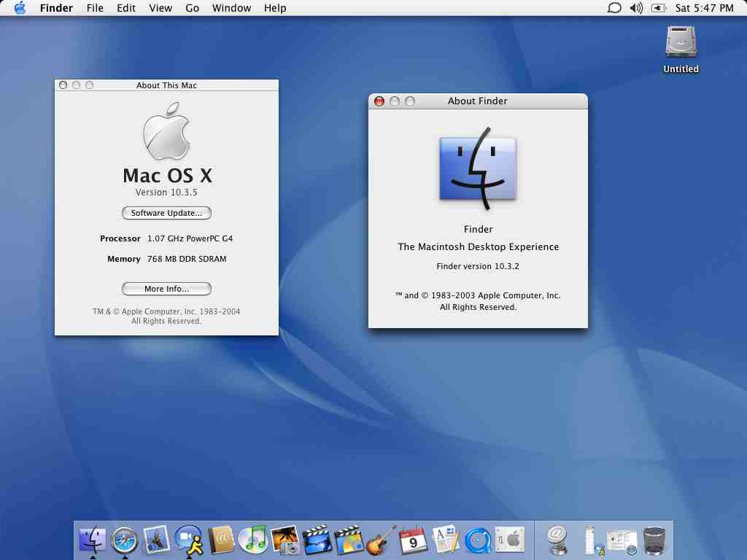This screenshot has width=747, height=560.
Task: Open the volume control in menu bar
Action: (x=636, y=7)
